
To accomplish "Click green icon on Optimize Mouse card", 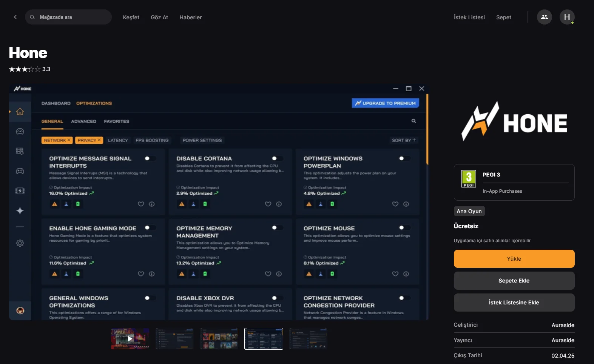I will coord(332,274).
